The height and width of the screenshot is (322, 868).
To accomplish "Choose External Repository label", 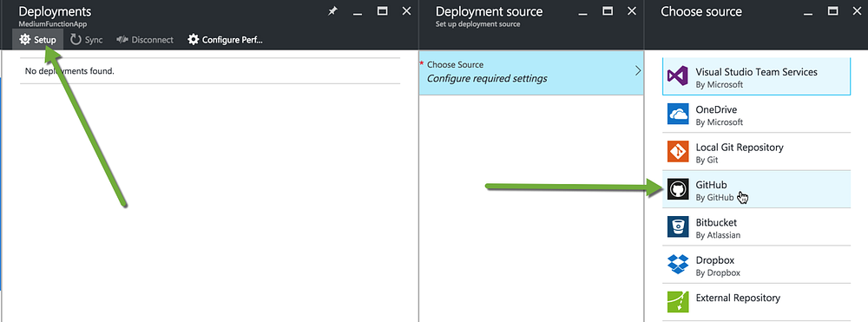I will point(738,298).
